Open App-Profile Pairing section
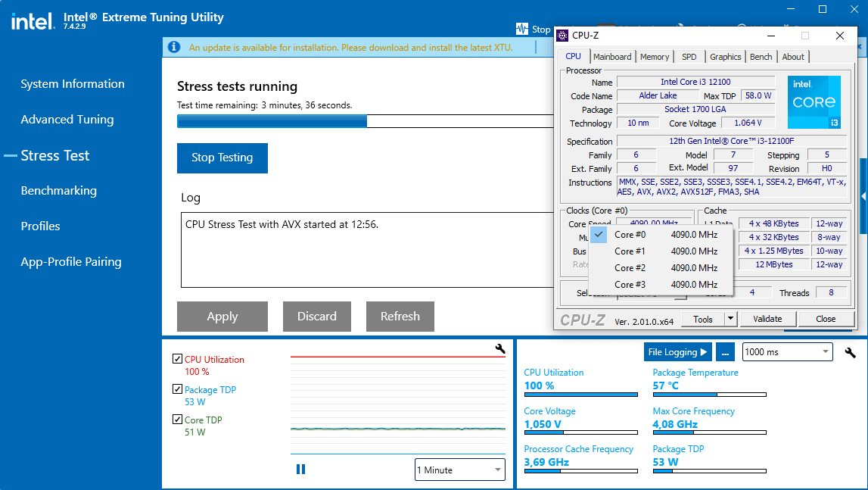868x490 pixels. click(x=71, y=261)
